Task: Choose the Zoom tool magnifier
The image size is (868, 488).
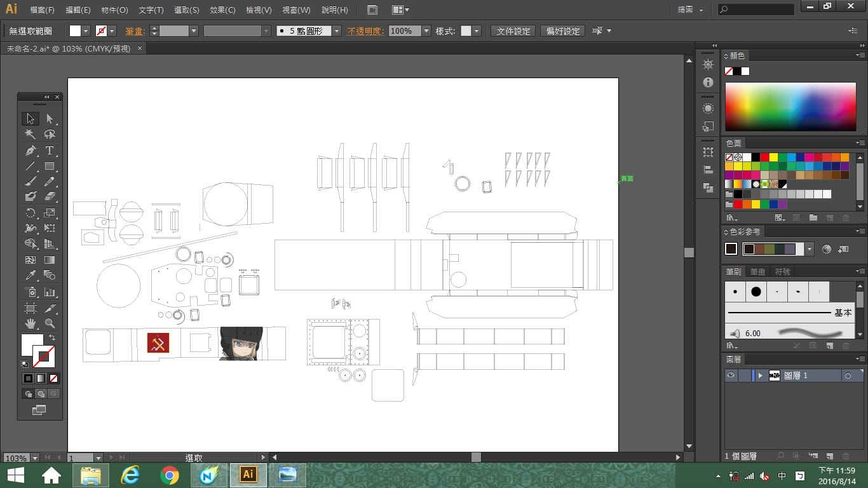Action: coord(50,324)
